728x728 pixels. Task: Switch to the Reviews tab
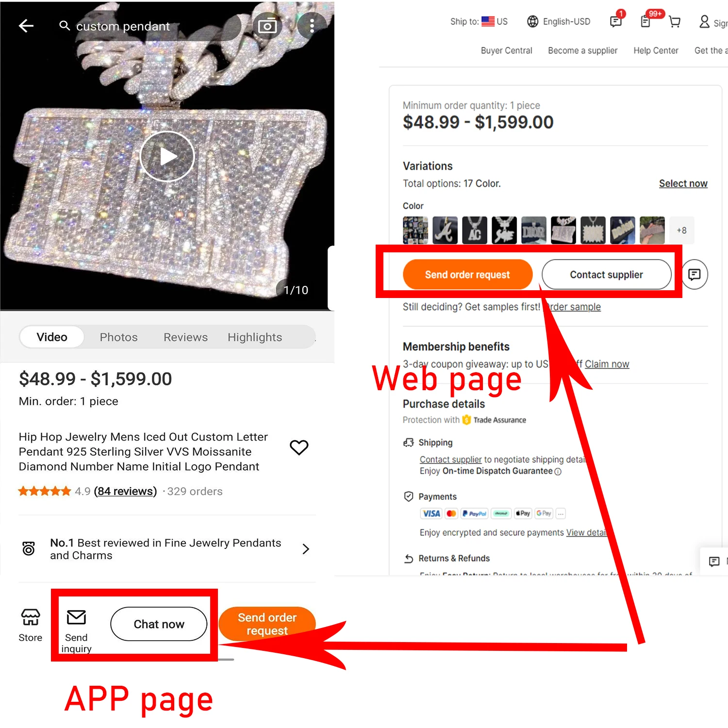185,337
